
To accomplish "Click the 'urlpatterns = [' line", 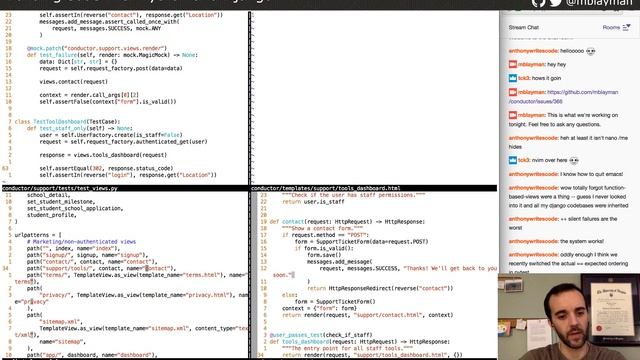I will click(x=38, y=235).
